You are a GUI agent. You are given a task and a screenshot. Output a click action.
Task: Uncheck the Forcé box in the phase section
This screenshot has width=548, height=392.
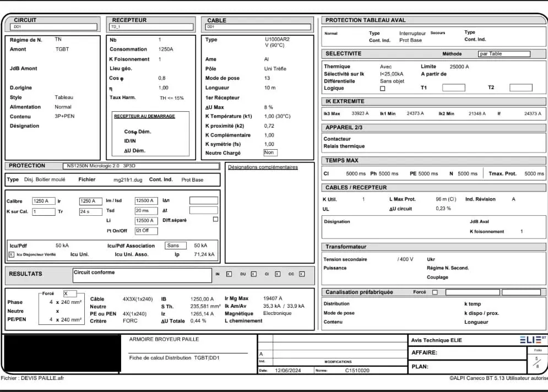click(x=70, y=294)
